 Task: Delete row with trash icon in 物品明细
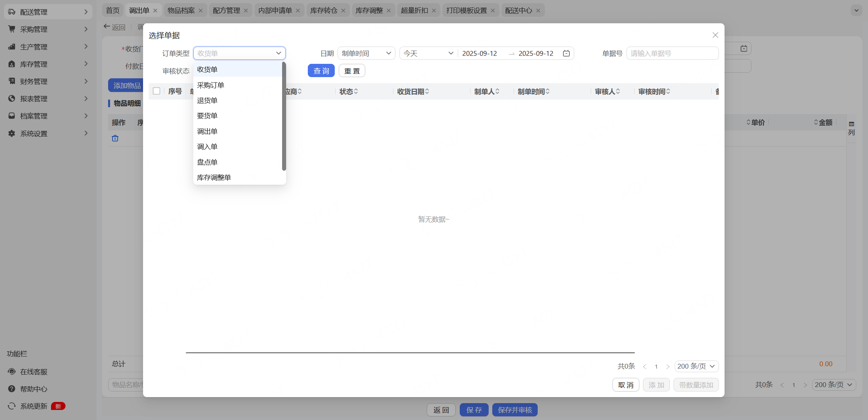115,138
